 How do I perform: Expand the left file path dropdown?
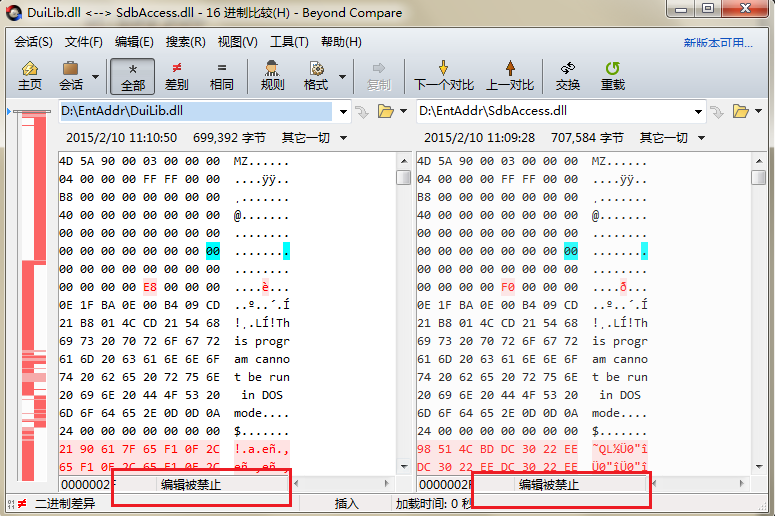coord(343,111)
